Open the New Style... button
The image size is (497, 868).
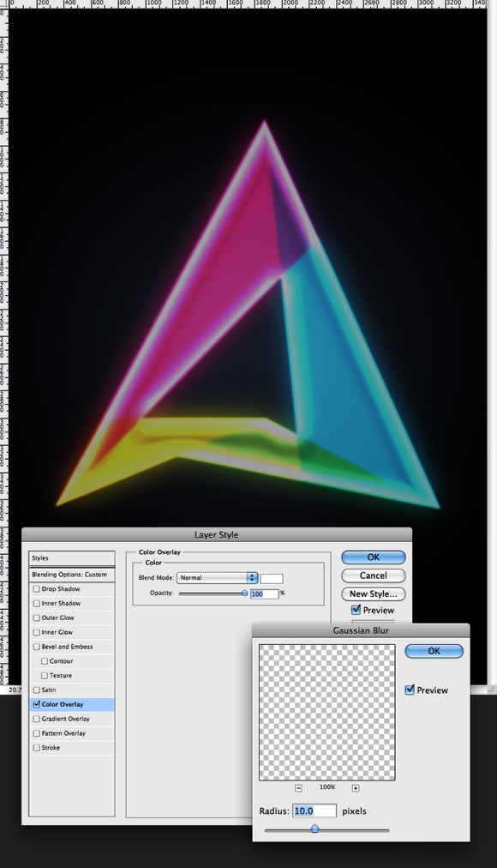373,594
